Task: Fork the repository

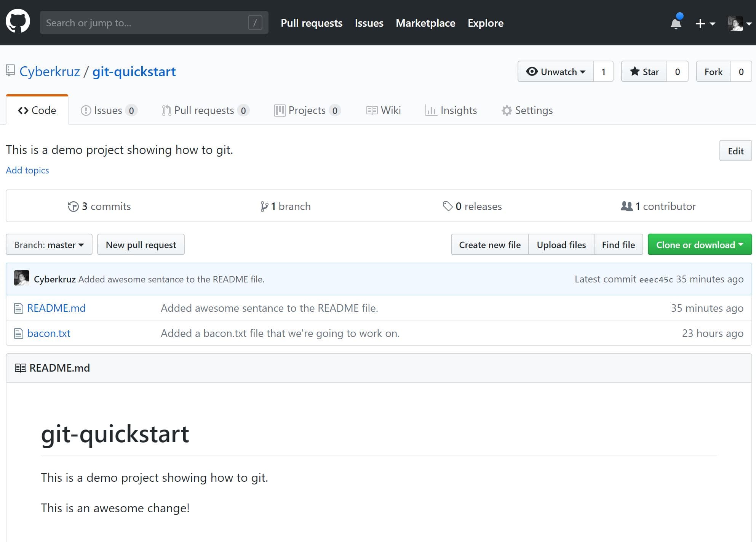Action: click(x=713, y=71)
